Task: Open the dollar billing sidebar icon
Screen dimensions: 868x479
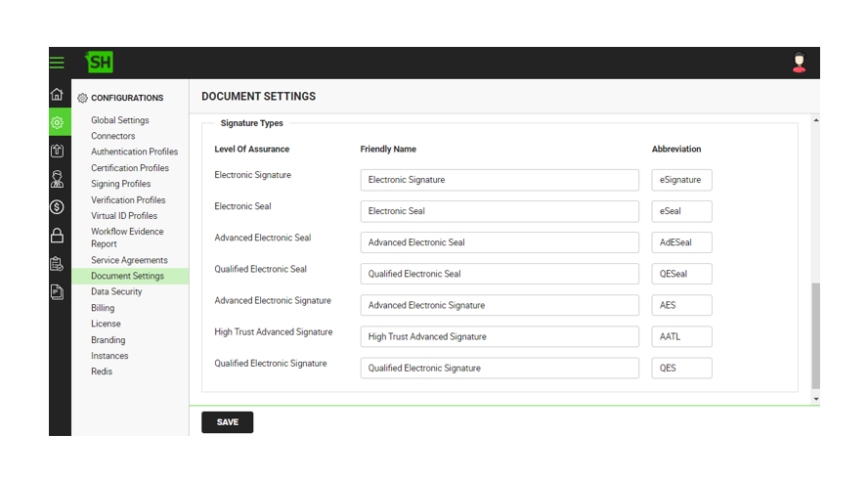Action: point(57,207)
